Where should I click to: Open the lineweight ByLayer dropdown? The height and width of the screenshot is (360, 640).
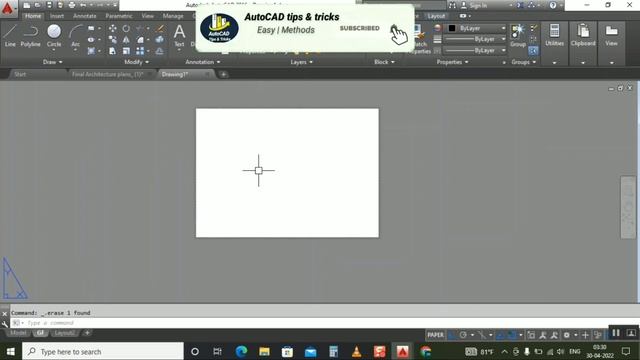pos(476,39)
